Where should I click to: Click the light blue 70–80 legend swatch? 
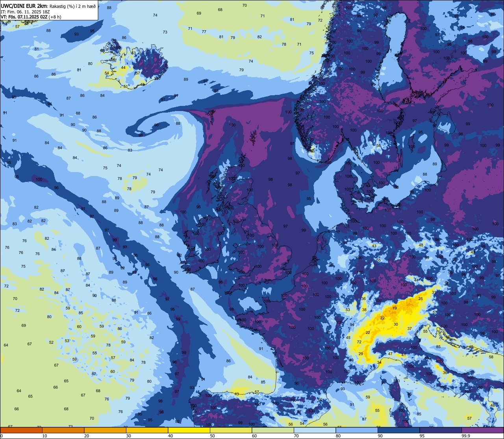click(315, 430)
